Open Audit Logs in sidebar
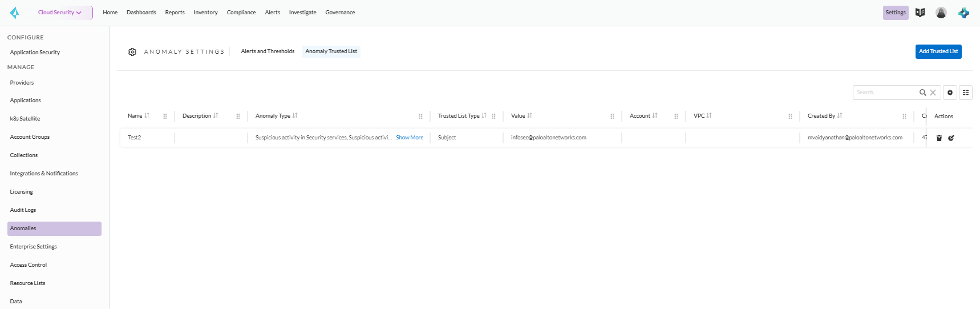 click(23, 210)
